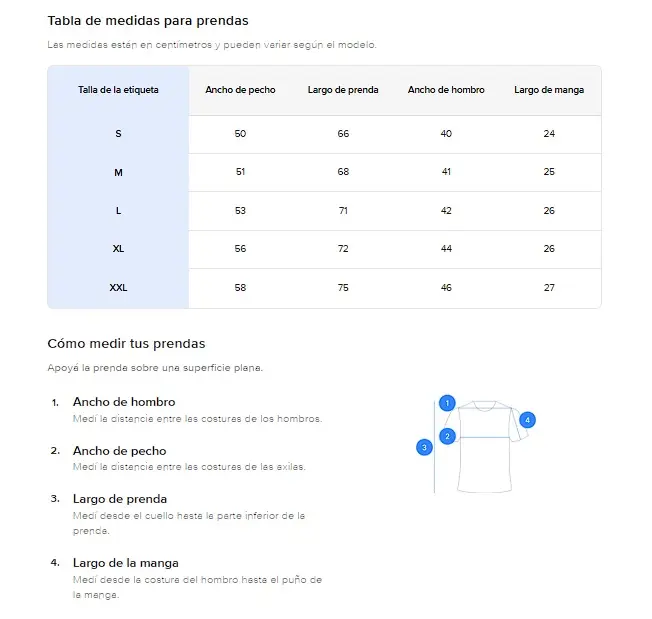Click the 'Largo de prenda' column header

[x=343, y=90]
